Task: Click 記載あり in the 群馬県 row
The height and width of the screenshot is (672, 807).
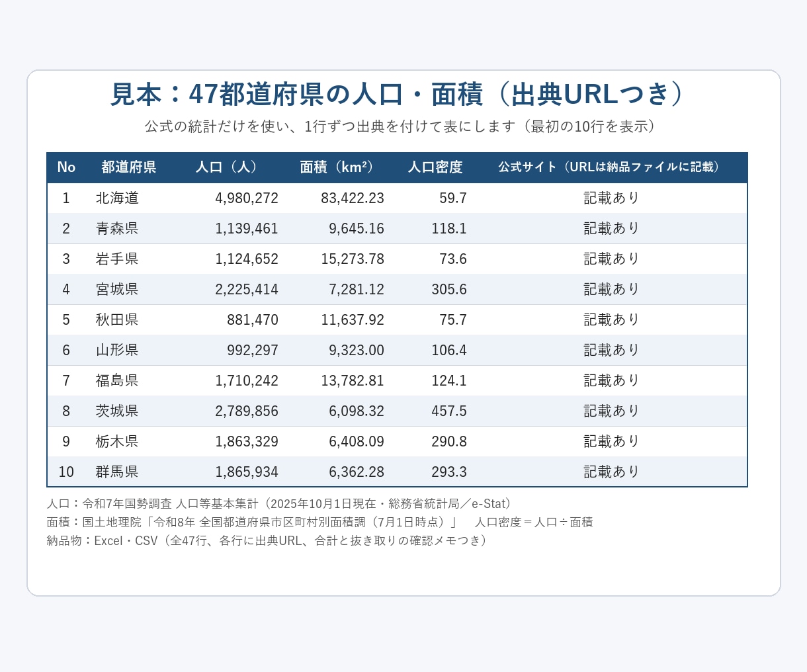Action: click(x=612, y=472)
